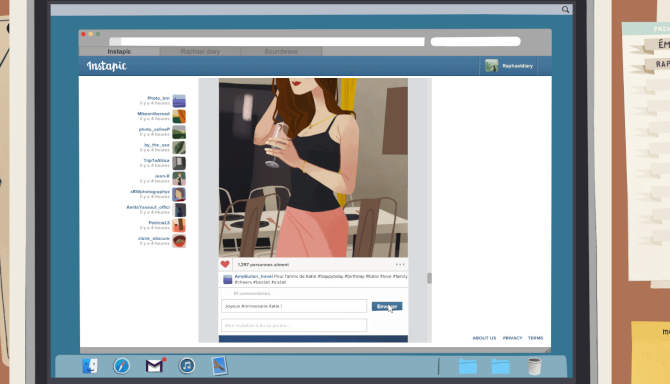Viewport: 670px width, 384px height.
Task: Open the Photo_bm thumbnail in the sidebar list
Action: tap(179, 101)
